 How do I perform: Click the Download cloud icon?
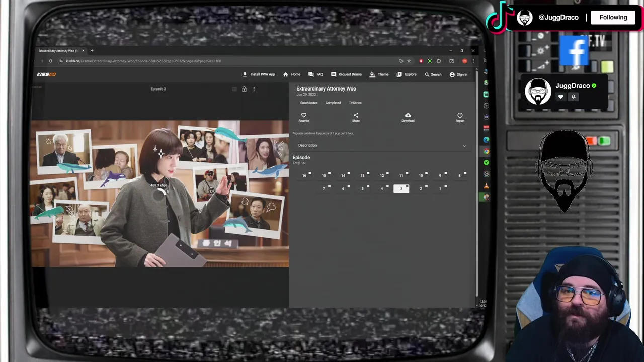click(x=408, y=115)
